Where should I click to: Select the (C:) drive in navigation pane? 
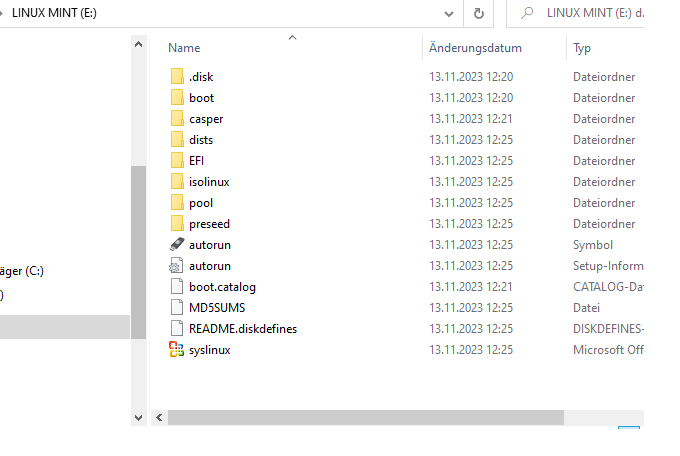tap(22, 271)
